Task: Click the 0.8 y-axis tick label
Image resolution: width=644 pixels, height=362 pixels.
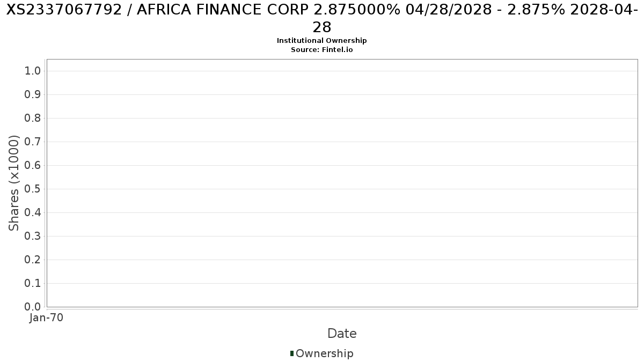Action: (33, 118)
